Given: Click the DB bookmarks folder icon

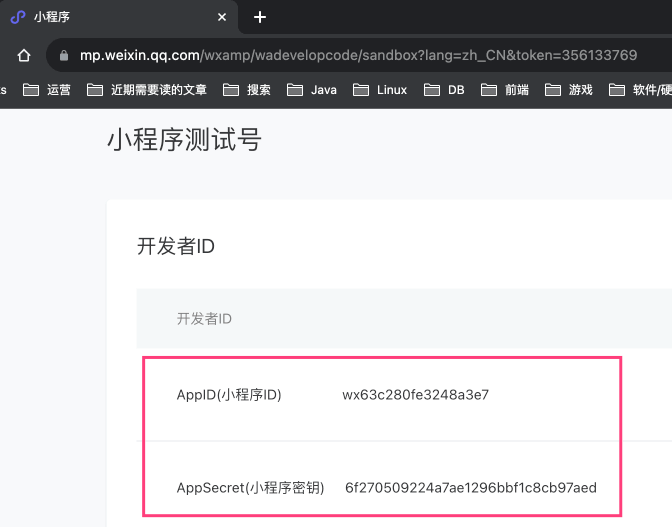Looking at the screenshot, I should [x=432, y=90].
